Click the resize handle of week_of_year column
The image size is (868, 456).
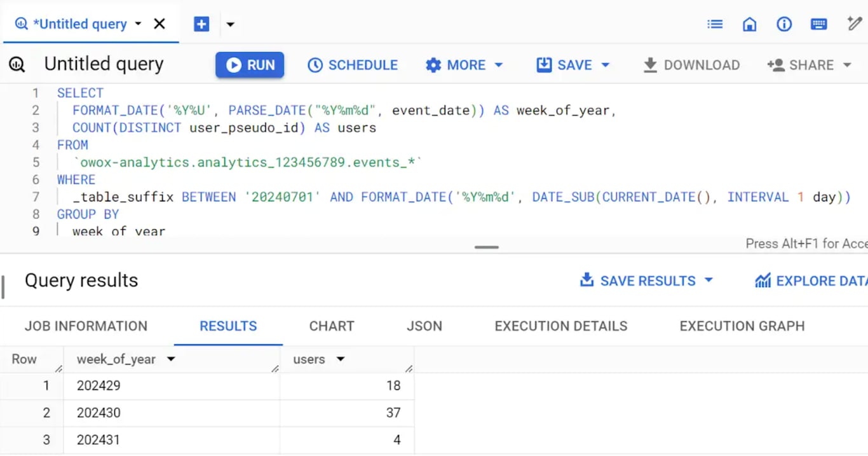coord(275,368)
